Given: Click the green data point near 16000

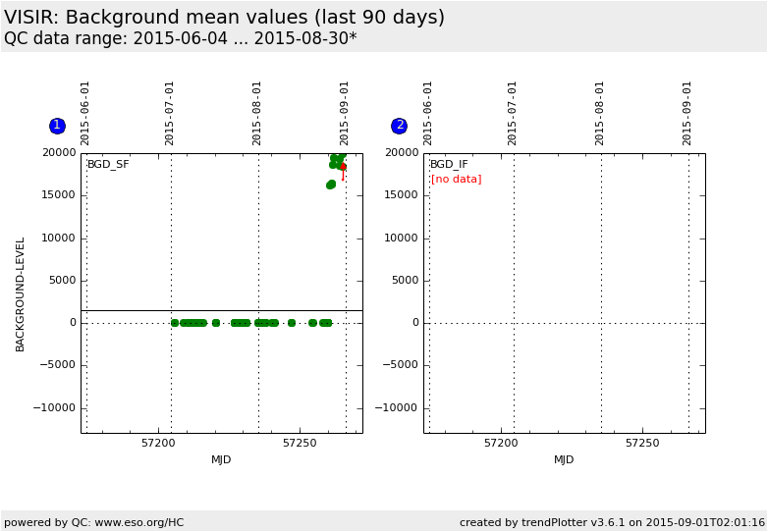Looking at the screenshot, I should point(331,185).
